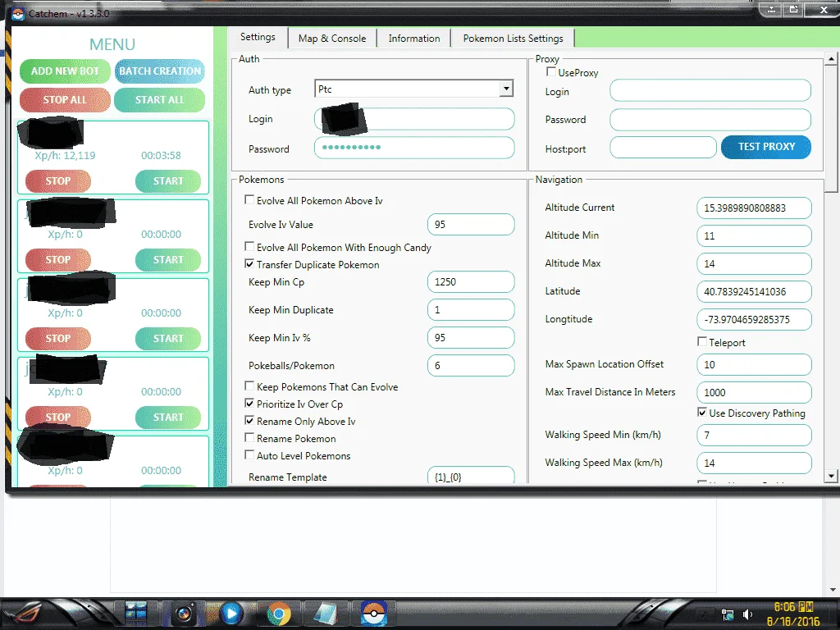840x630 pixels.
Task: Show the system clock 6:06 PM
Action: [794, 607]
